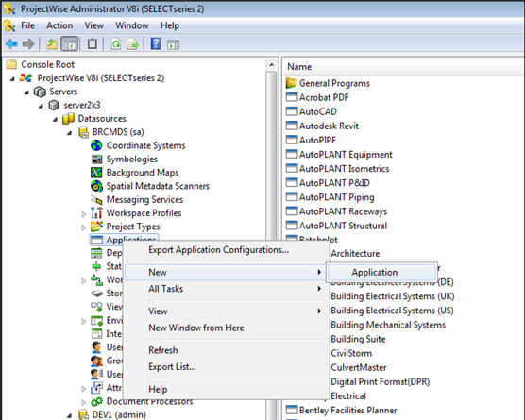This screenshot has height=420, width=525.
Task: Click the Project Types icon
Action: tap(96, 227)
